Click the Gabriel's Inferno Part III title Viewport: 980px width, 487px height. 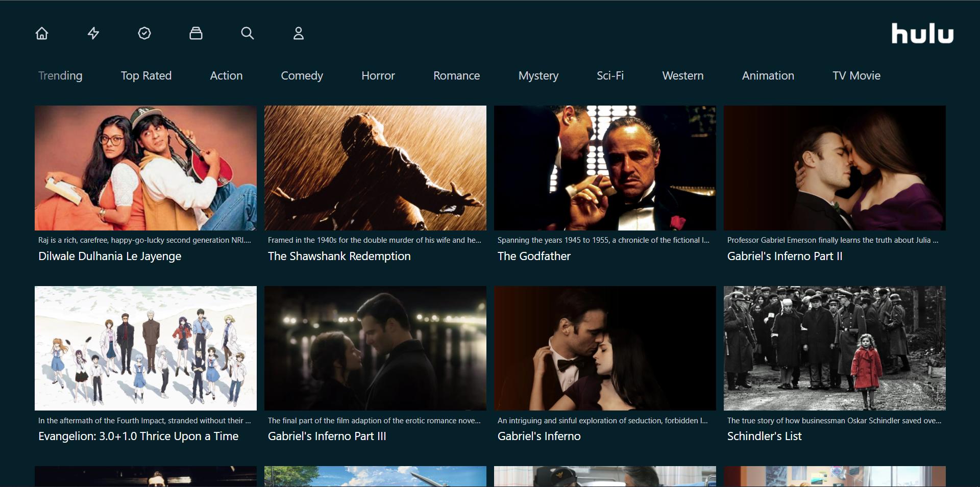click(x=327, y=436)
